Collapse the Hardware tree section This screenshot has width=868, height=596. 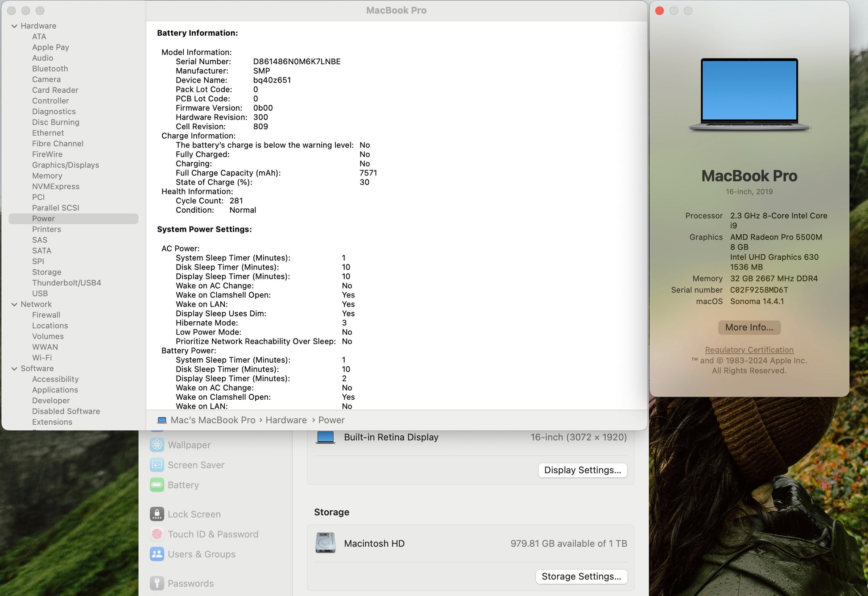(x=14, y=26)
